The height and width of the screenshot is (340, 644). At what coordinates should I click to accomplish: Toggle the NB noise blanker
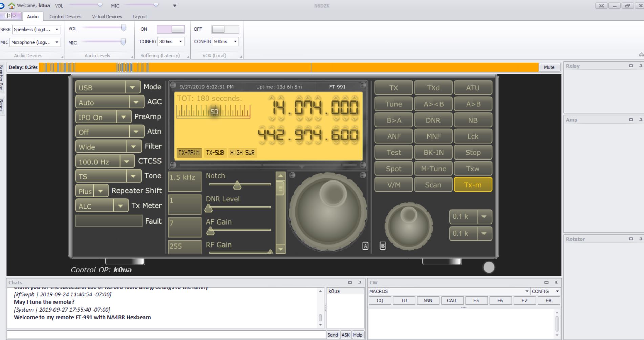tap(473, 120)
